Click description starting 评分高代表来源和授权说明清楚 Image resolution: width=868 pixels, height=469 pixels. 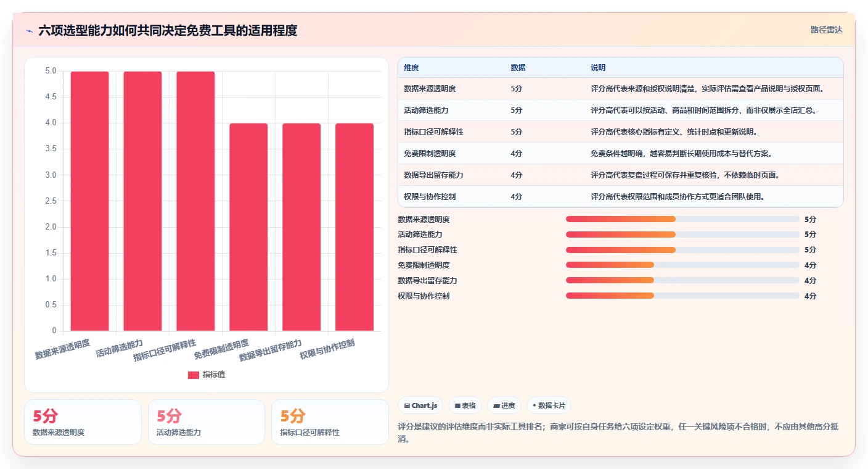coord(708,89)
